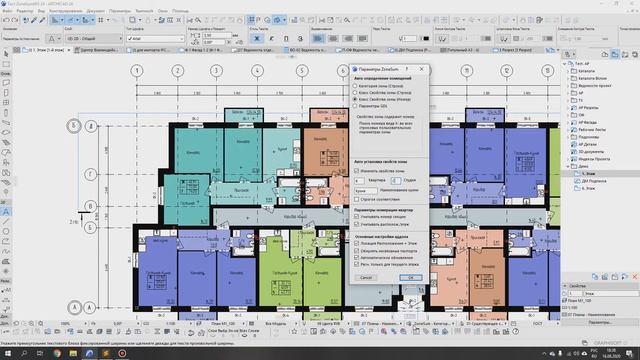Image resolution: width=640 pixels, height=360 pixels.
Task: Toggle Underline text style
Action: pos(286,38)
